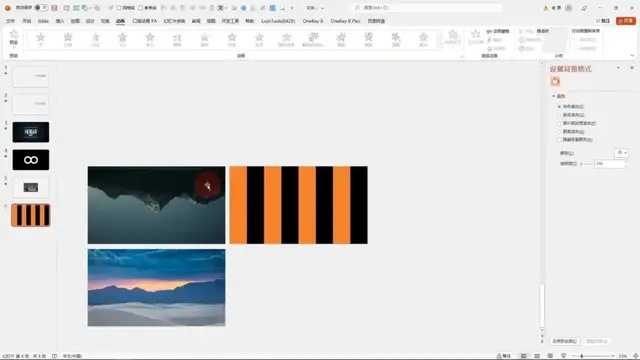The image size is (640, 360).
Task: Select the 随机线条 random bars animation
Action: click(x=287, y=40)
